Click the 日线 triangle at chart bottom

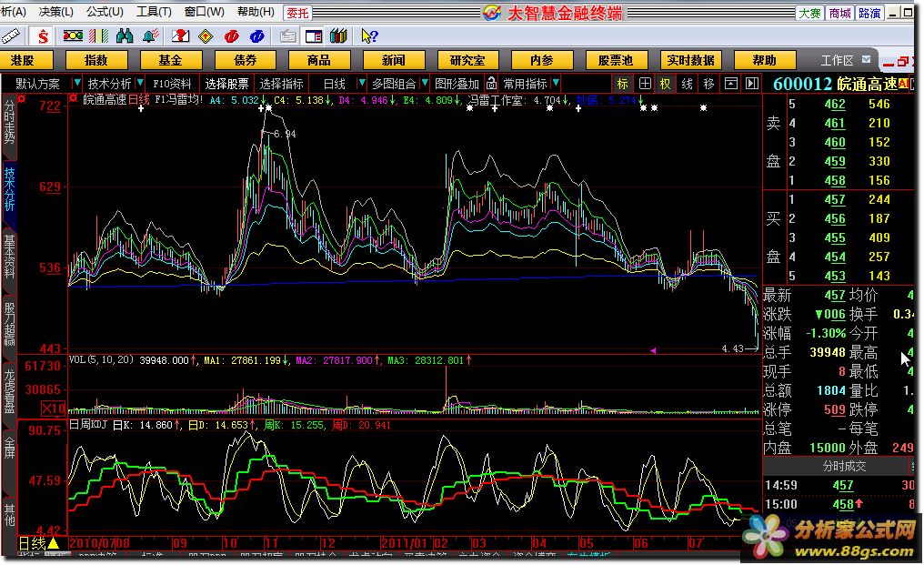pos(53,542)
